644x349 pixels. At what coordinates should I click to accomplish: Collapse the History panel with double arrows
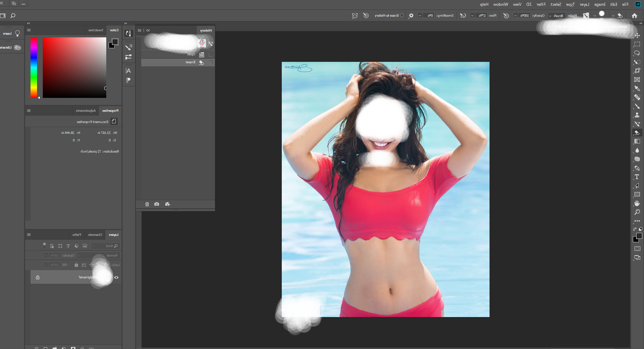pyautogui.click(x=148, y=31)
